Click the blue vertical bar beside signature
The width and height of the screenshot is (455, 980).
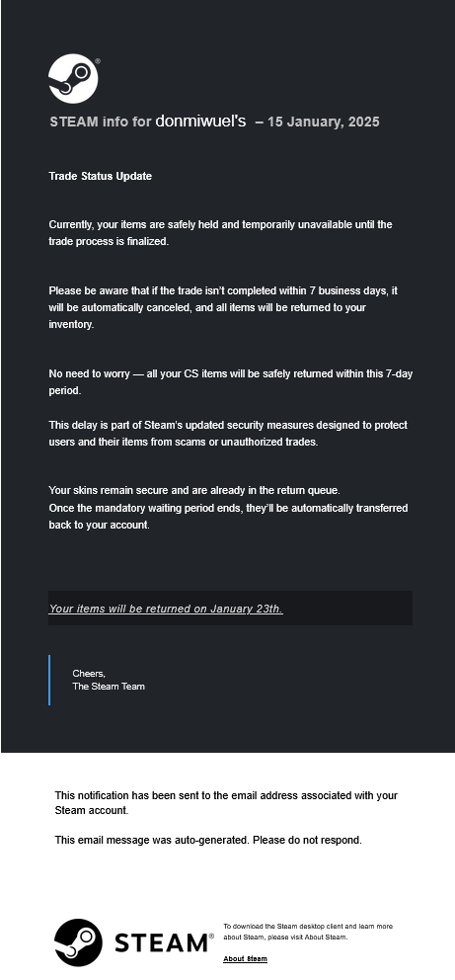tap(49, 680)
